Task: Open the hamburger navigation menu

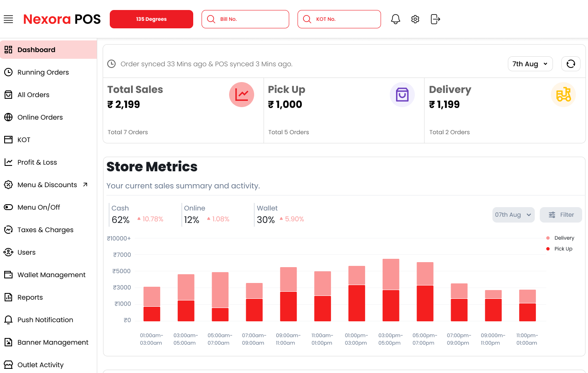Action: 8,19
